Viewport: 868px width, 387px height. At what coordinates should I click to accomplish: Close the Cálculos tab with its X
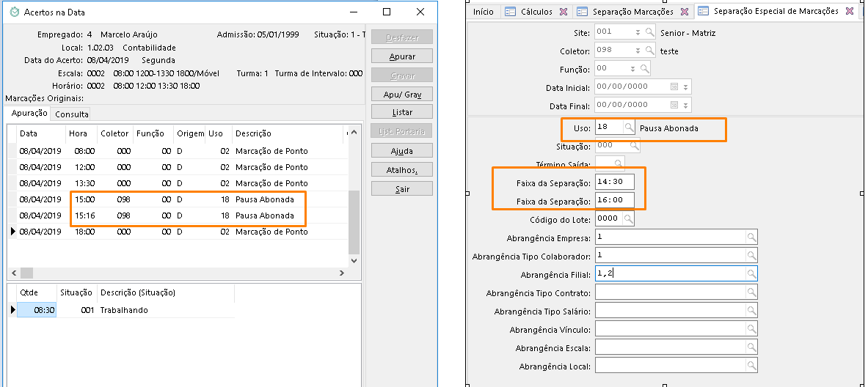tap(563, 12)
